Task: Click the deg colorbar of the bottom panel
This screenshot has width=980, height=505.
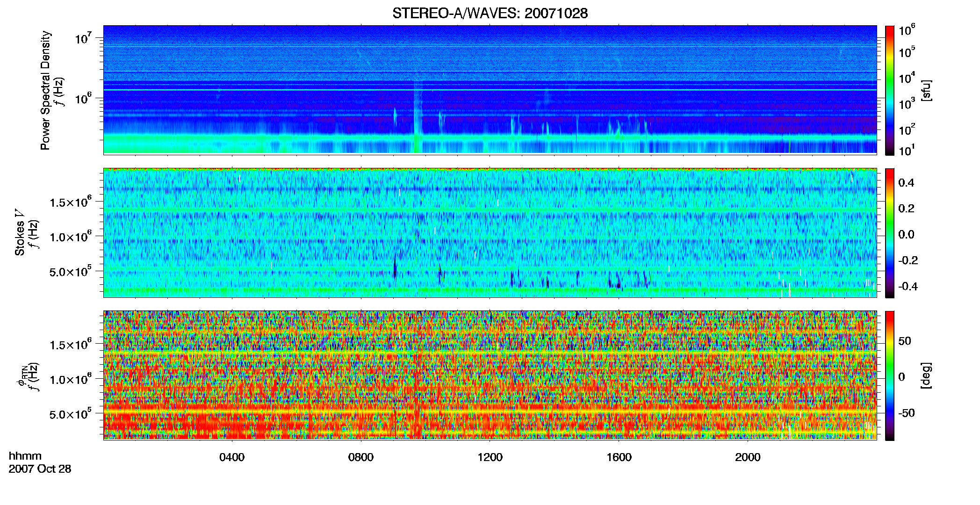Action: coord(890,375)
